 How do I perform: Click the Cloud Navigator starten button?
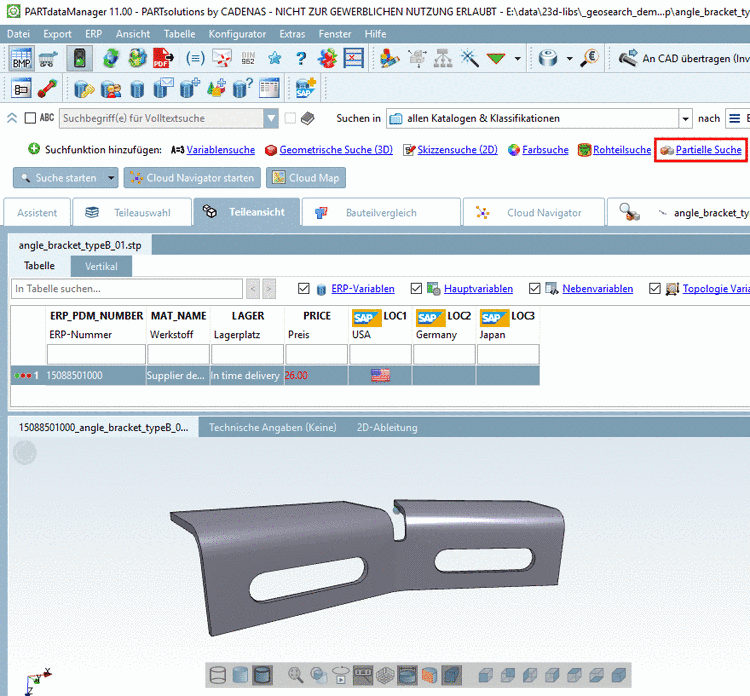[192, 178]
